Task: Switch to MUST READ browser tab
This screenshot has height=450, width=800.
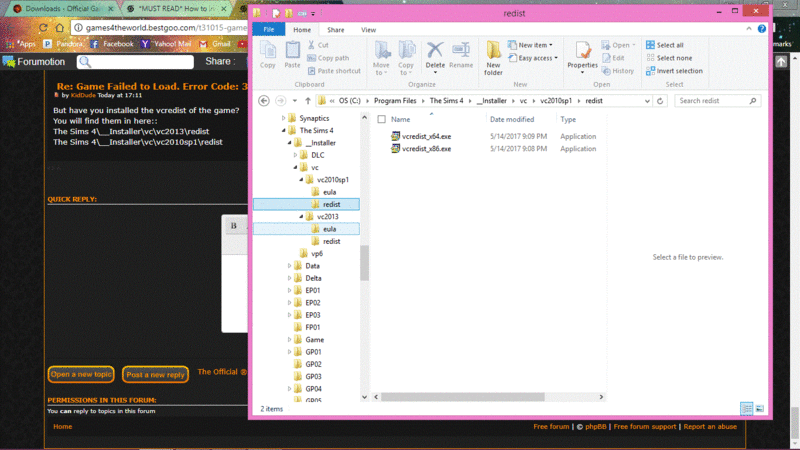Action: tap(176, 9)
